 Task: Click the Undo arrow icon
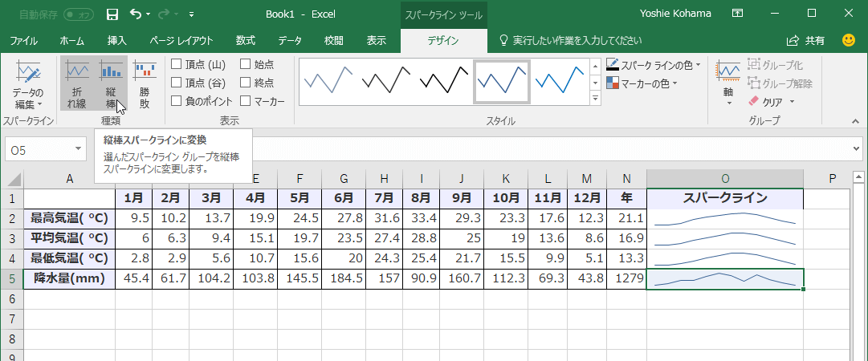pyautogui.click(x=135, y=14)
